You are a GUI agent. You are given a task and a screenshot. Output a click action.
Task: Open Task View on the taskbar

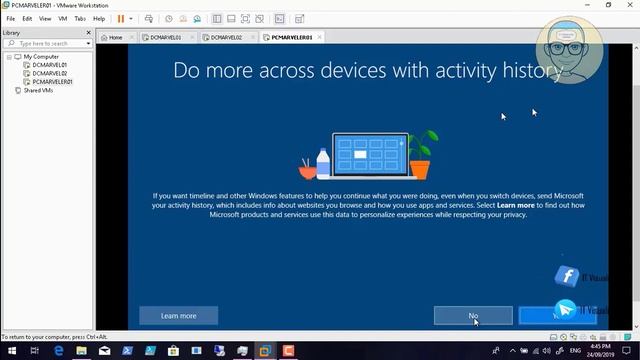[35, 351]
